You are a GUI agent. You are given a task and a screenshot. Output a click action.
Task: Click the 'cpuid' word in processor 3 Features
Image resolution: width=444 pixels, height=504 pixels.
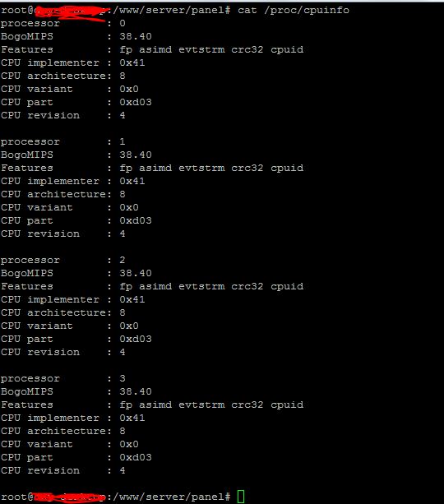point(287,405)
